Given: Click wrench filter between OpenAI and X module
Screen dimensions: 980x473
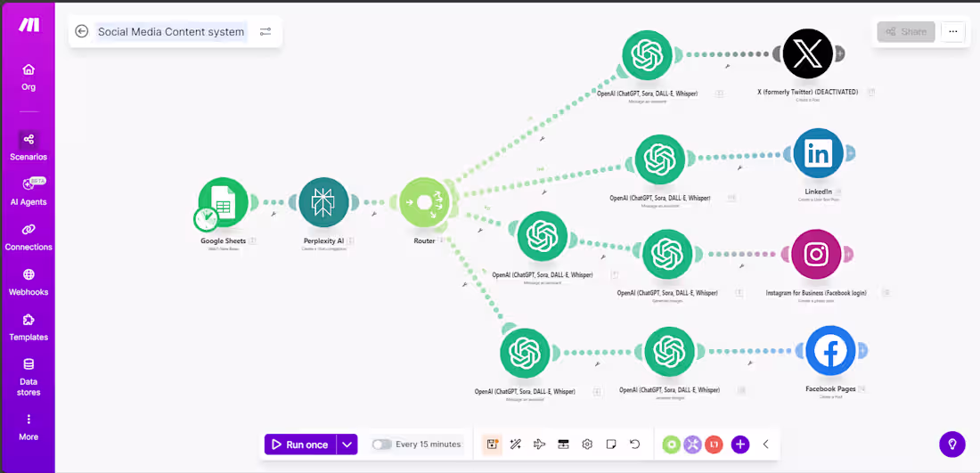Looking at the screenshot, I should point(727,66).
